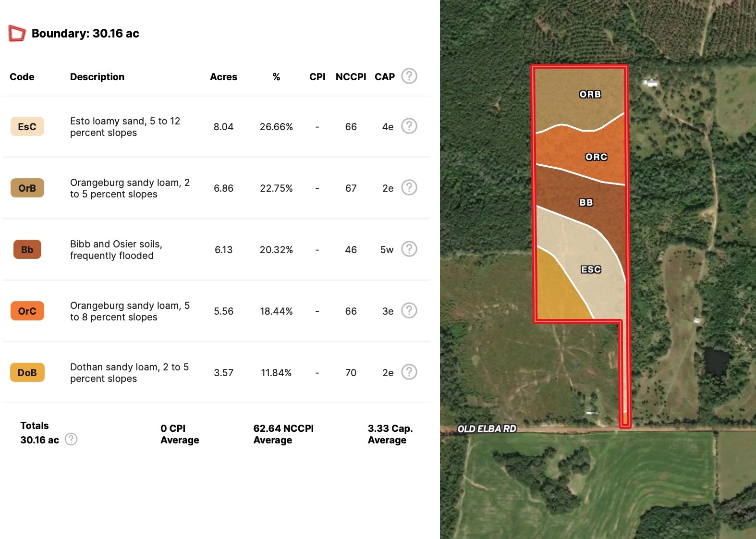Click the NCCPI column header

point(351,77)
